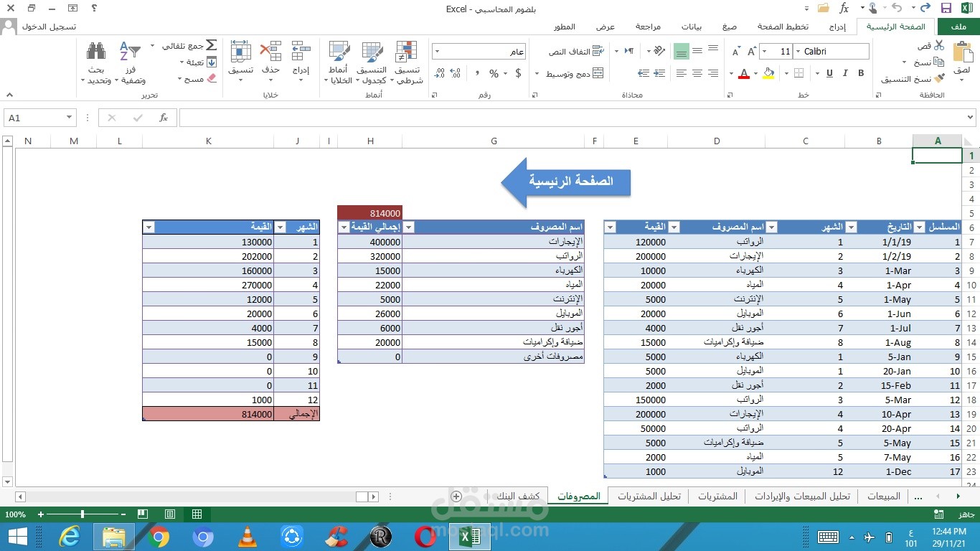Switch to the كشف البنك sheet tab

click(x=519, y=496)
